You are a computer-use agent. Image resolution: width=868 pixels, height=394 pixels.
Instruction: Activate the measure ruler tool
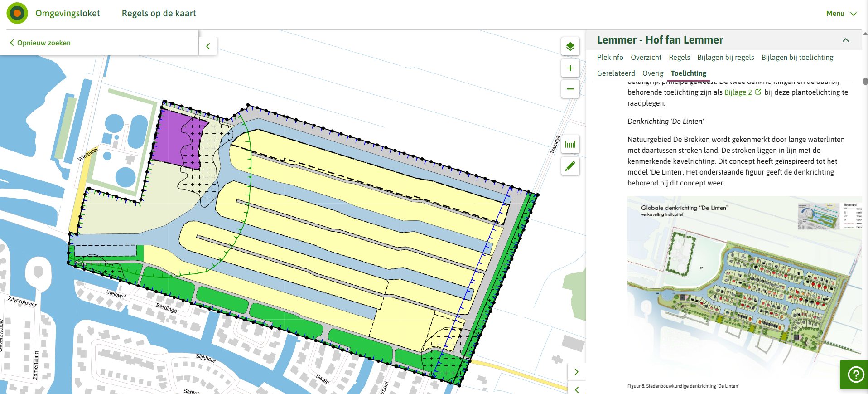(x=570, y=145)
